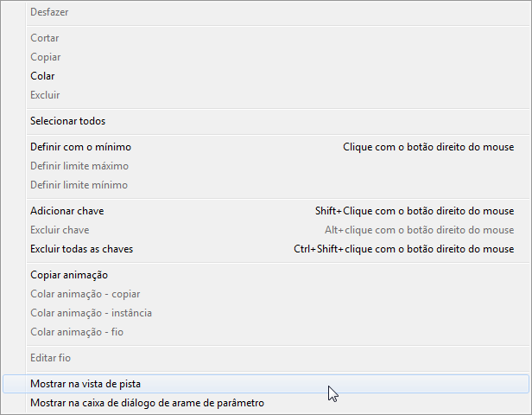This screenshot has width=532, height=415.
Task: Choose Excluir todas as chaves
Action: [x=81, y=249]
